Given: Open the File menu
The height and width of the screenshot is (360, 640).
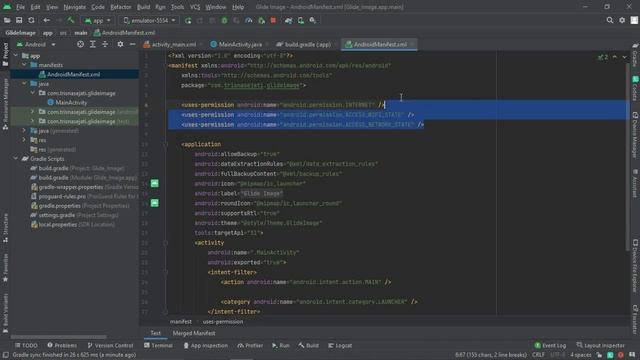Looking at the screenshot, I should [x=20, y=7].
